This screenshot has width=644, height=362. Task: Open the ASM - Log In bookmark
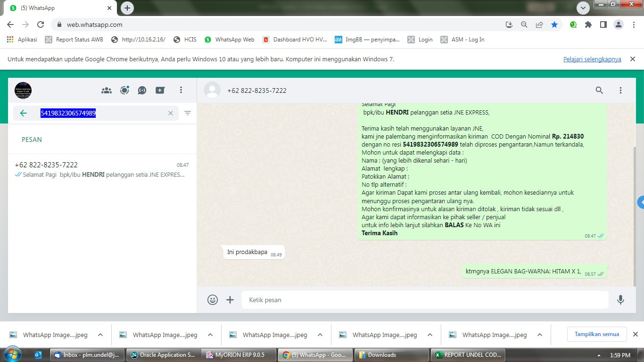[x=462, y=40]
